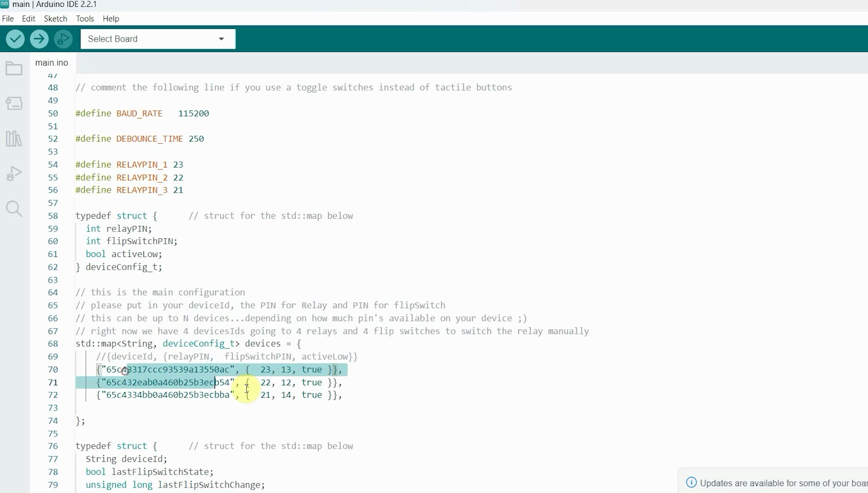Click the Upload button
The width and height of the screenshot is (868, 493).
point(39,38)
